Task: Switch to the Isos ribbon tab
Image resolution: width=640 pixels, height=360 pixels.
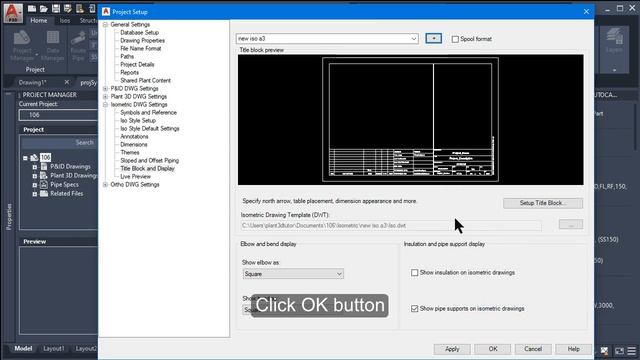Action: [65, 20]
